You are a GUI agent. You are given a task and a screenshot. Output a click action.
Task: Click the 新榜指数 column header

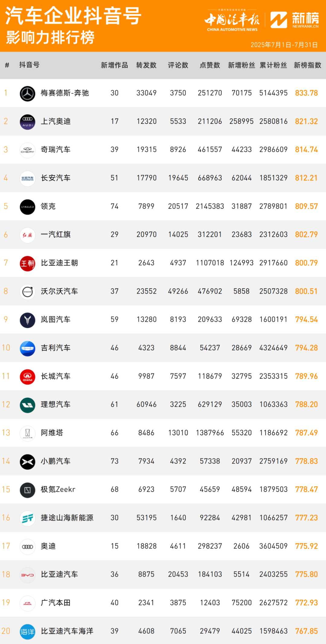point(308,65)
